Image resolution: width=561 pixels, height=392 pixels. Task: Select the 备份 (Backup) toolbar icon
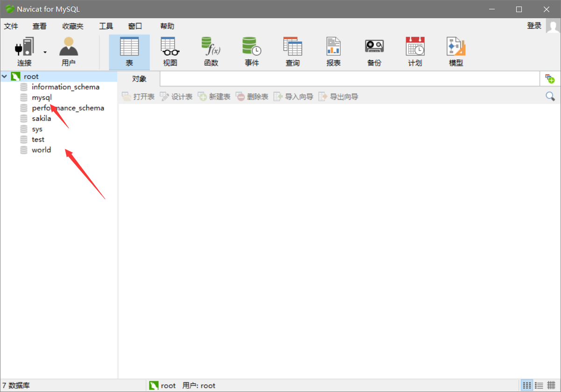tap(374, 52)
